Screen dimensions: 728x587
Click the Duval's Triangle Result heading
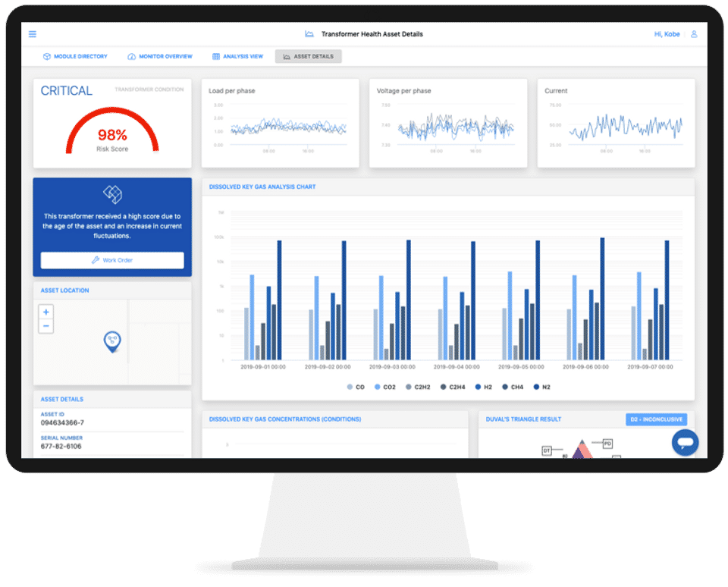point(523,419)
